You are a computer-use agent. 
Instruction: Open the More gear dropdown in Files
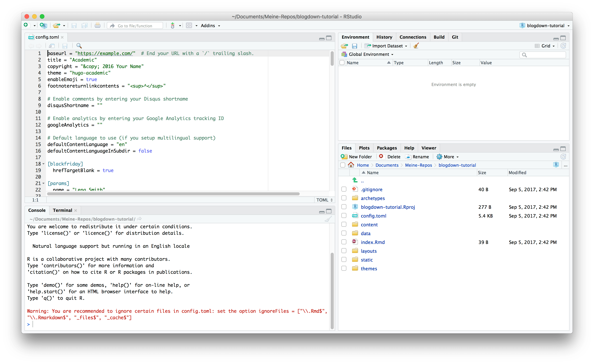(448, 157)
